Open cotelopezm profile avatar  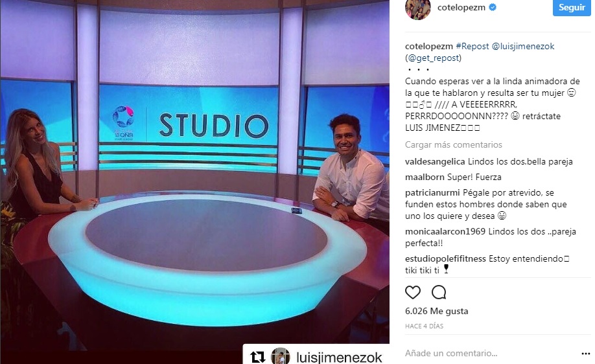pyautogui.click(x=418, y=8)
